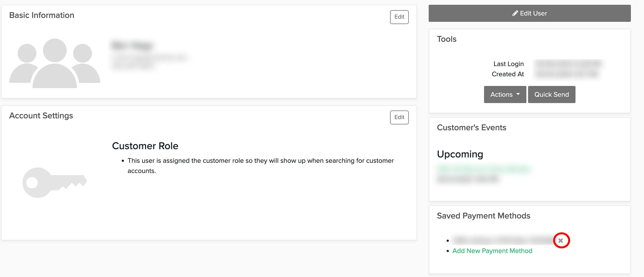Click the Customer Role heading
Image resolution: width=644 pixels, height=277 pixels.
(x=145, y=146)
